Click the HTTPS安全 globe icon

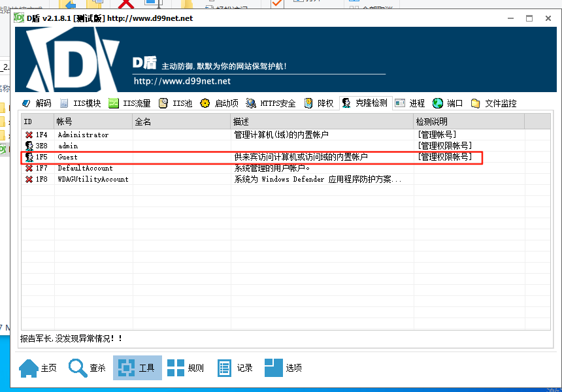tap(251, 104)
